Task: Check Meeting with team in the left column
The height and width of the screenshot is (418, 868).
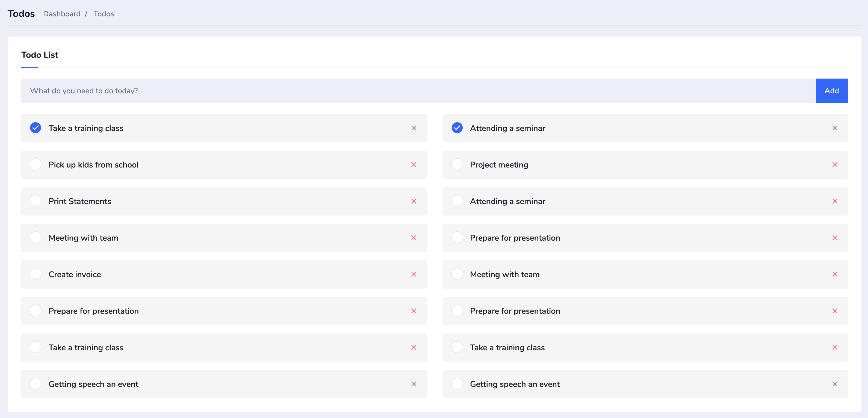Action: (36, 238)
